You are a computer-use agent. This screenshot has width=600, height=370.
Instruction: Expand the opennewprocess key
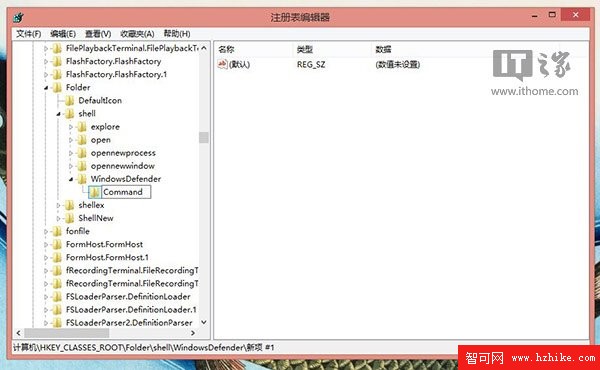pos(71,153)
